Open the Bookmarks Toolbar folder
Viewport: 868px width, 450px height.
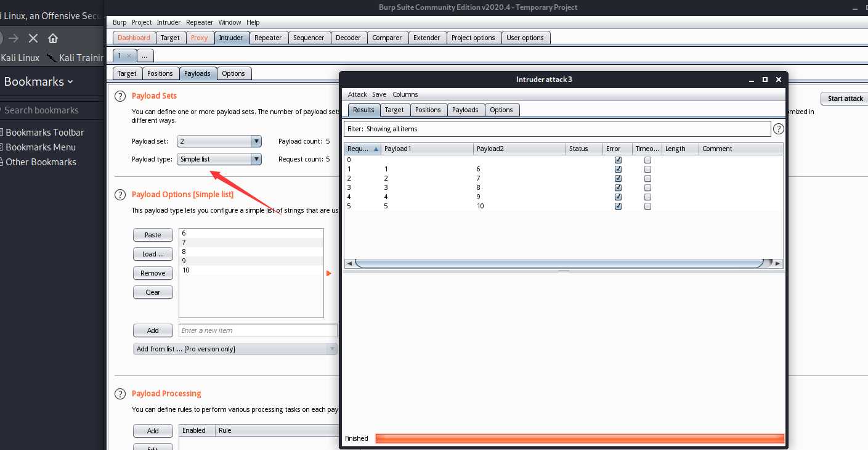(44, 133)
